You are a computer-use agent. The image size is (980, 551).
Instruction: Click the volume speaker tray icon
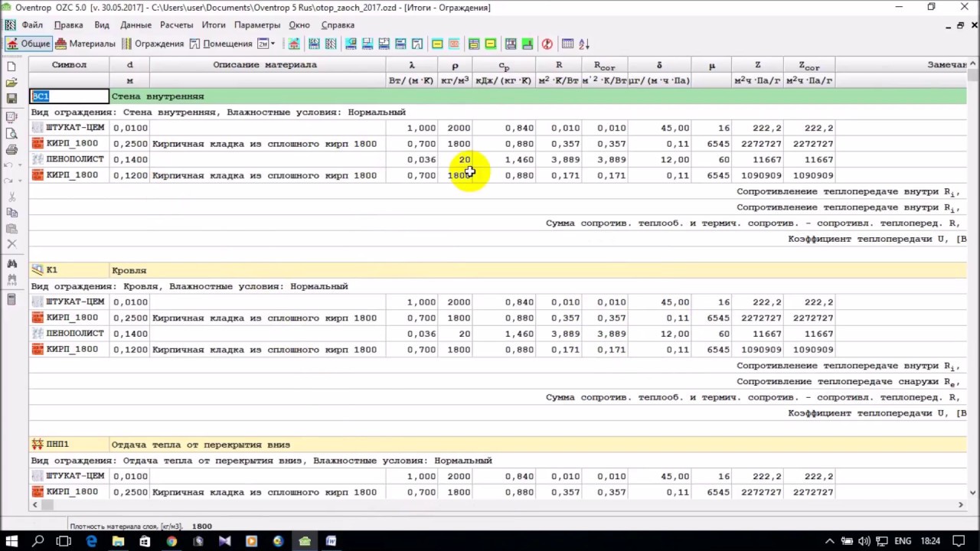coord(863,541)
